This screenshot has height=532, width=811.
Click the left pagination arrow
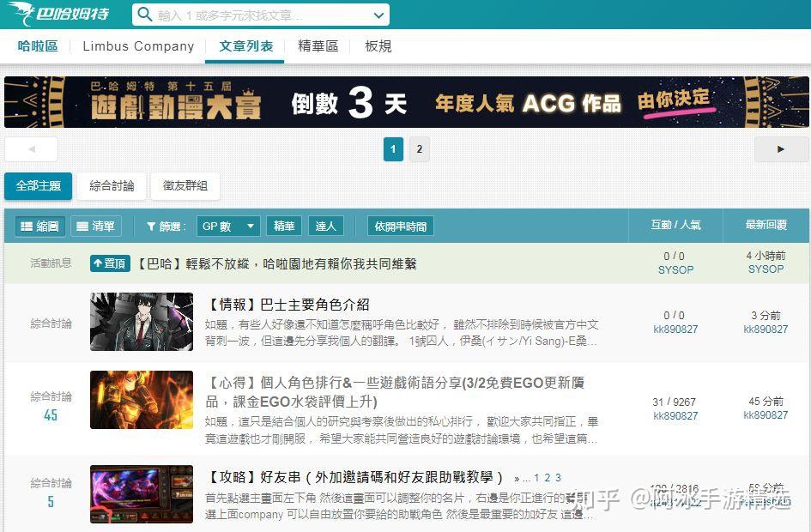(31, 148)
